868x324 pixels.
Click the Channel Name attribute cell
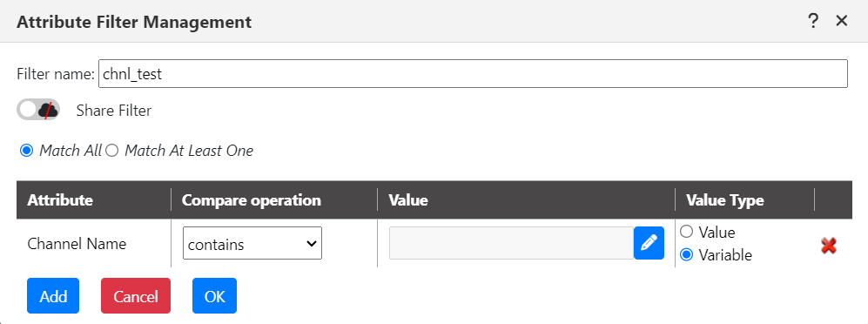coord(77,244)
